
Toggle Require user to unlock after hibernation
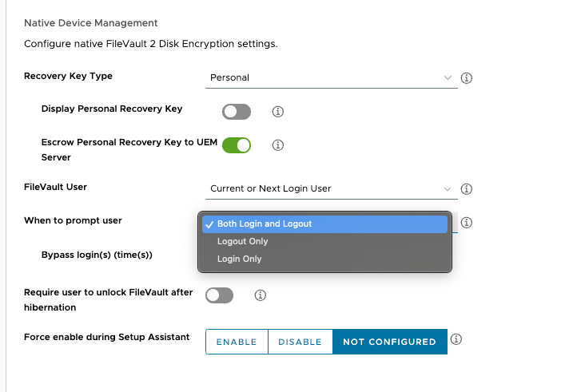click(x=219, y=295)
